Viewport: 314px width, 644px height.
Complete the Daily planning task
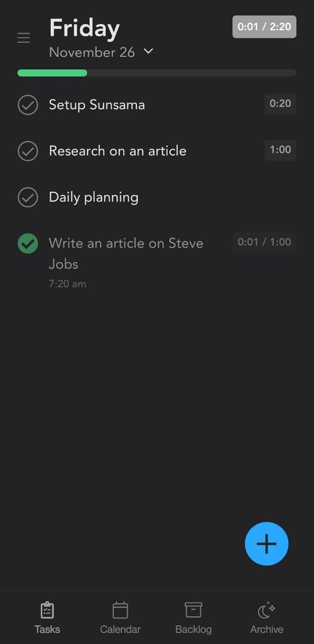28,197
